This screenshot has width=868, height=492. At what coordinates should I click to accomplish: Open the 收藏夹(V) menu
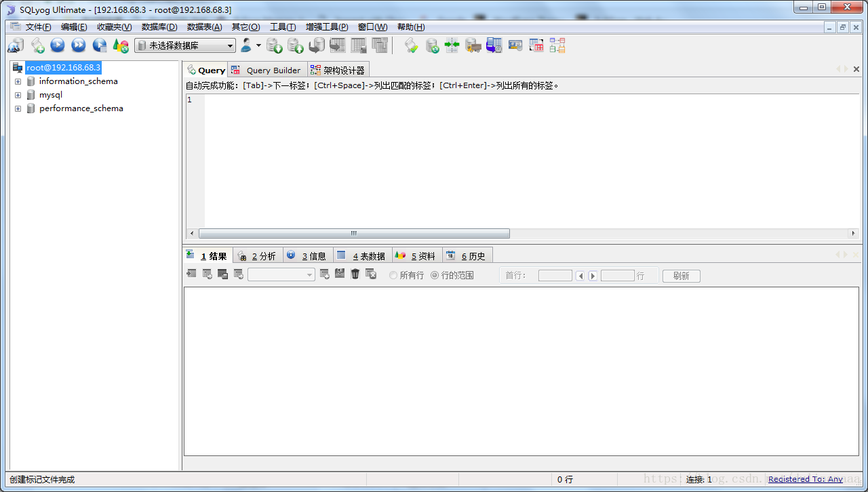pyautogui.click(x=114, y=27)
